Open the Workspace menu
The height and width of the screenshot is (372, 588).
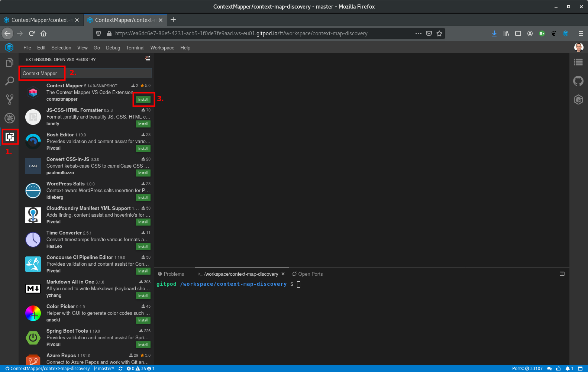point(162,48)
